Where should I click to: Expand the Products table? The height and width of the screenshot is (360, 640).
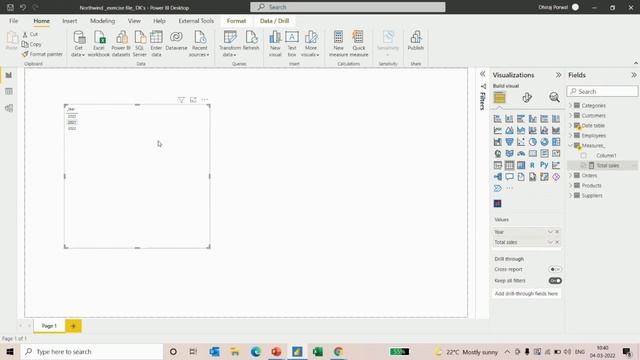(x=571, y=185)
